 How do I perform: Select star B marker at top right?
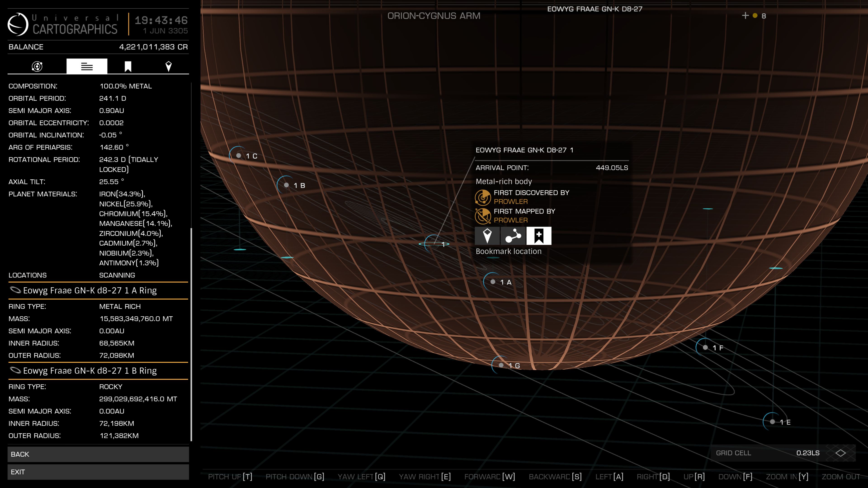pos(755,16)
